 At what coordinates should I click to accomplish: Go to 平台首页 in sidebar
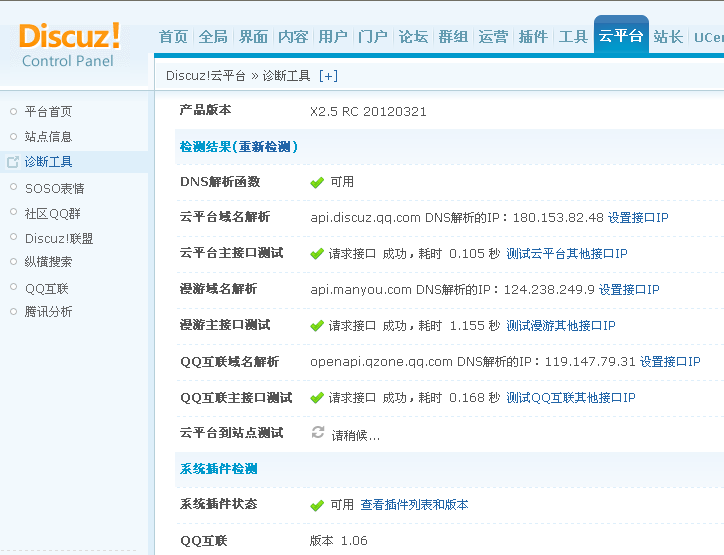point(48,111)
